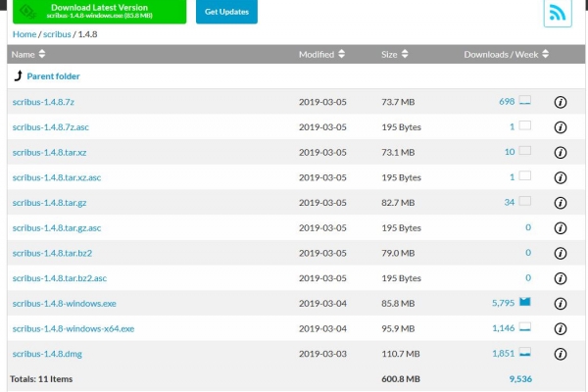Open the 5,795 weekly downloads count
Image resolution: width=588 pixels, height=392 pixels.
tap(503, 303)
